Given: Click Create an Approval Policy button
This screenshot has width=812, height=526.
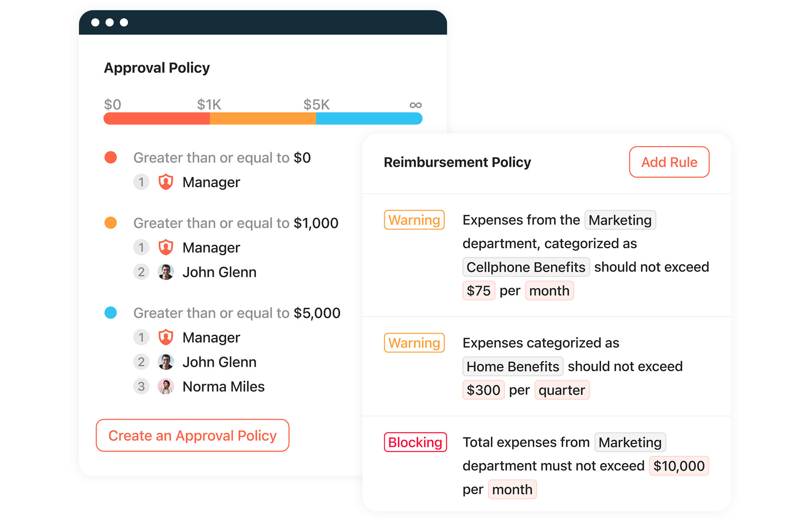Looking at the screenshot, I should [x=192, y=435].
